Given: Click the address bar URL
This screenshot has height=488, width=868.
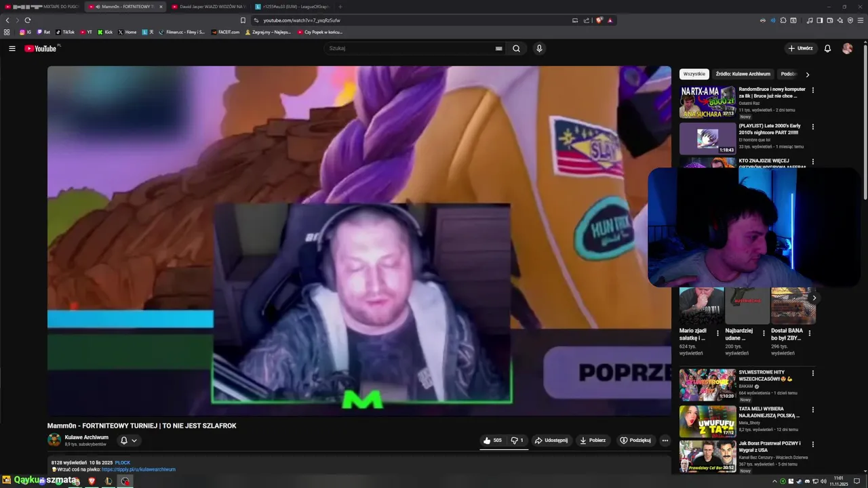Looking at the screenshot, I should [x=302, y=20].
